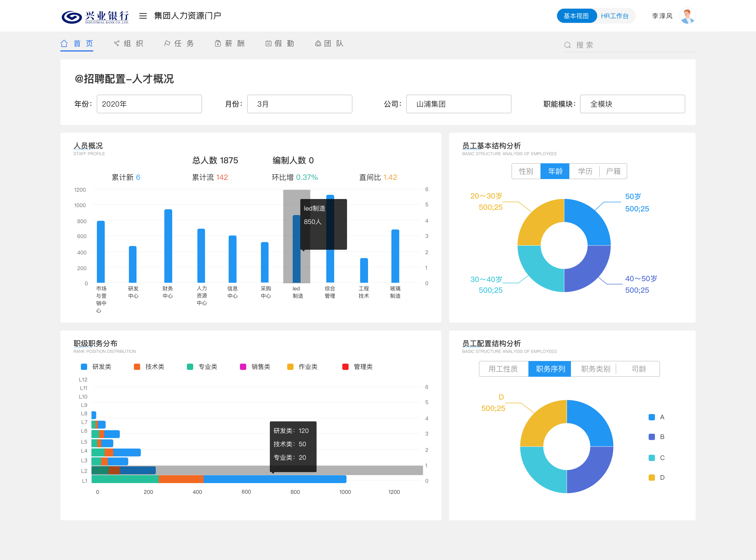The height and width of the screenshot is (560, 756).
Task: Click the search magnifier icon
Action: [567, 45]
